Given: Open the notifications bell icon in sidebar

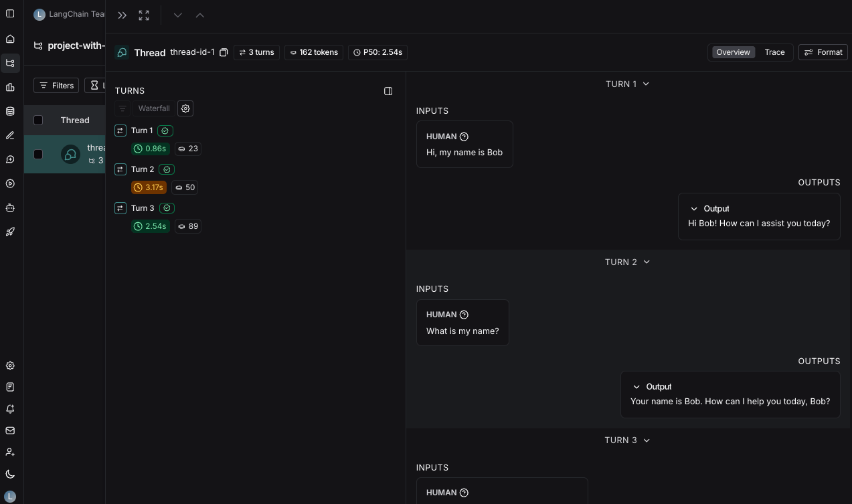Looking at the screenshot, I should (x=10, y=409).
